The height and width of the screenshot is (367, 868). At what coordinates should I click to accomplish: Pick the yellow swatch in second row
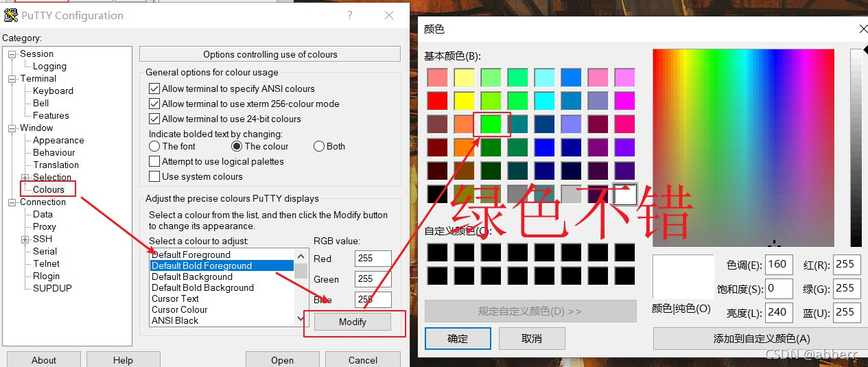point(464,101)
